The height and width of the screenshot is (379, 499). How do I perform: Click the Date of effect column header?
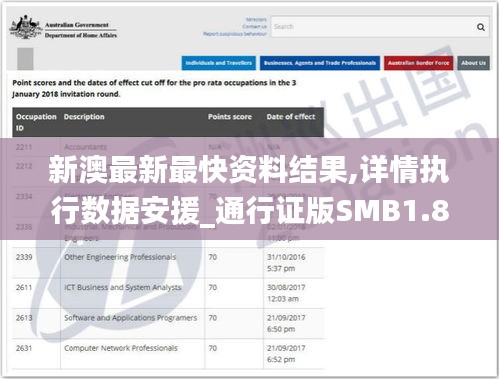click(291, 117)
